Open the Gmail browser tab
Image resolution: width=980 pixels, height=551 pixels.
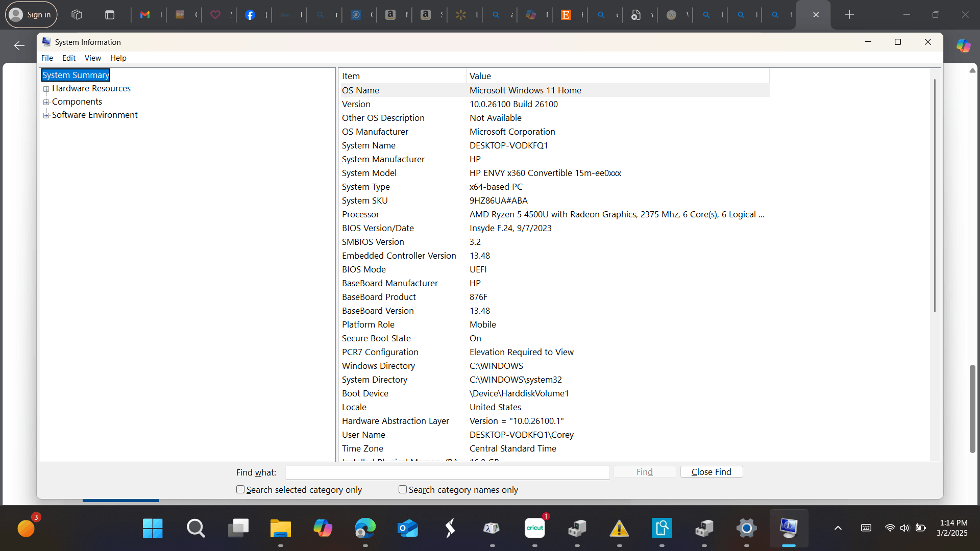[145, 15]
